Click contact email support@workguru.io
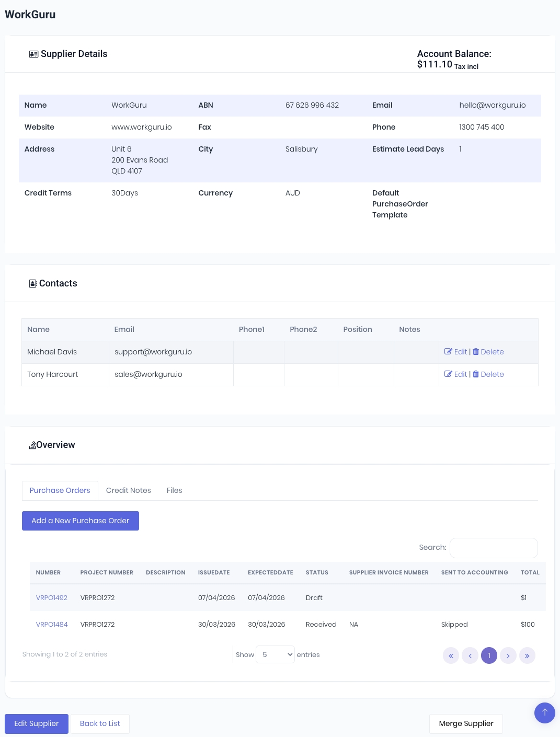This screenshot has height=737, width=560. 153,352
